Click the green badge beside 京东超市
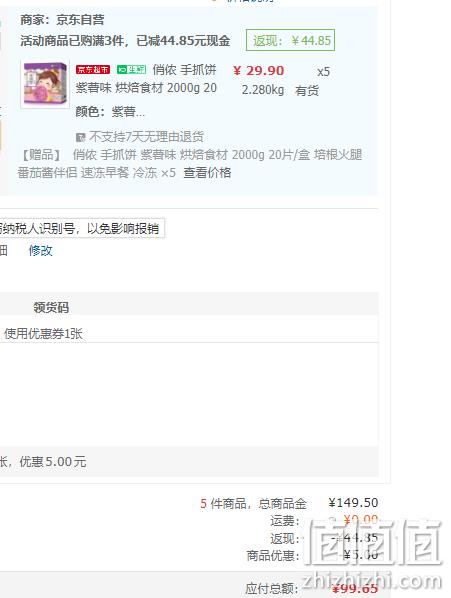 [x=132, y=69]
